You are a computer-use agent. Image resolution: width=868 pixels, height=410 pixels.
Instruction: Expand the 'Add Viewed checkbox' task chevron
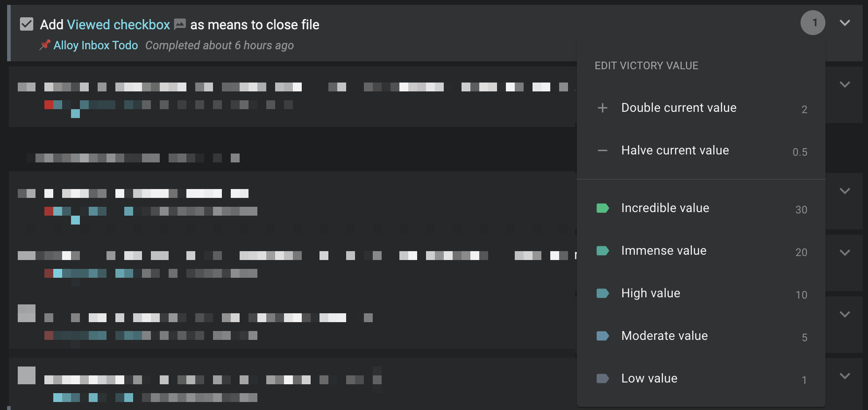844,23
